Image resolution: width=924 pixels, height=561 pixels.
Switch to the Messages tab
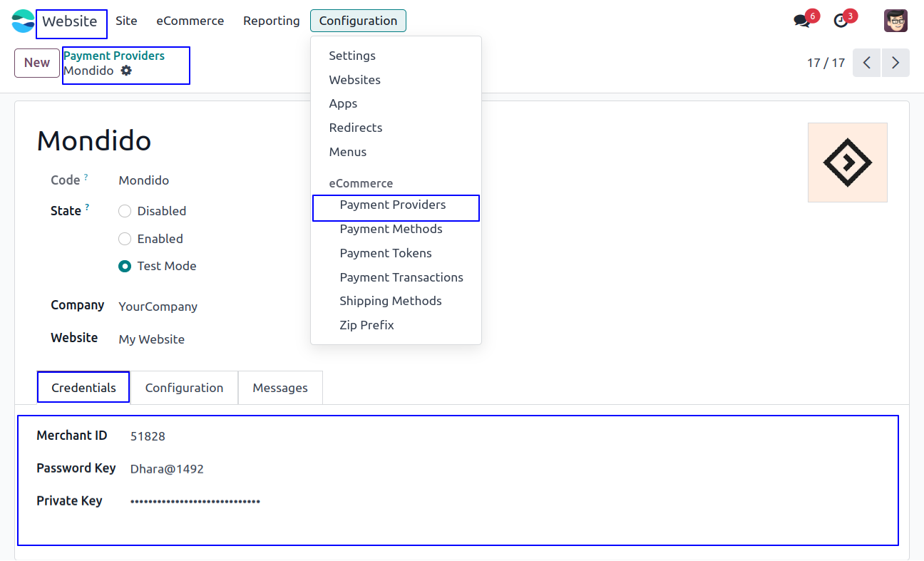[280, 388]
